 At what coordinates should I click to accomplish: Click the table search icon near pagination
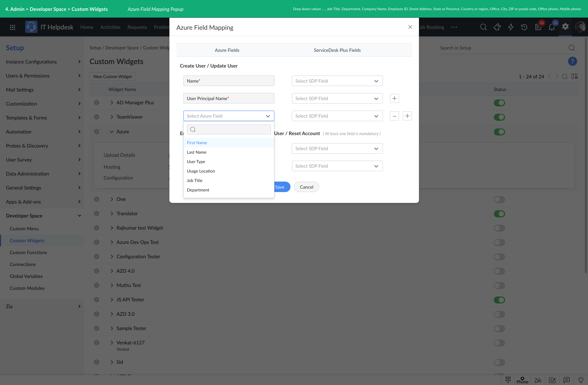pyautogui.click(x=565, y=77)
